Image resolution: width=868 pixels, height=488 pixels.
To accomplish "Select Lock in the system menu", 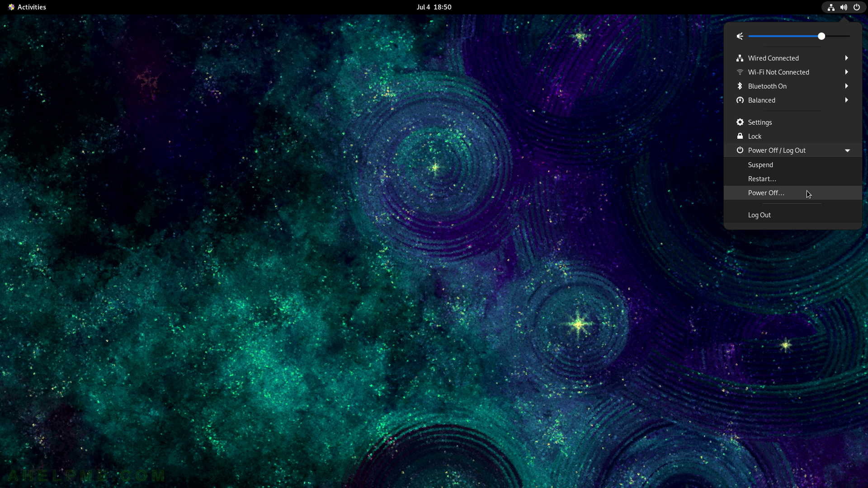I will click(793, 136).
